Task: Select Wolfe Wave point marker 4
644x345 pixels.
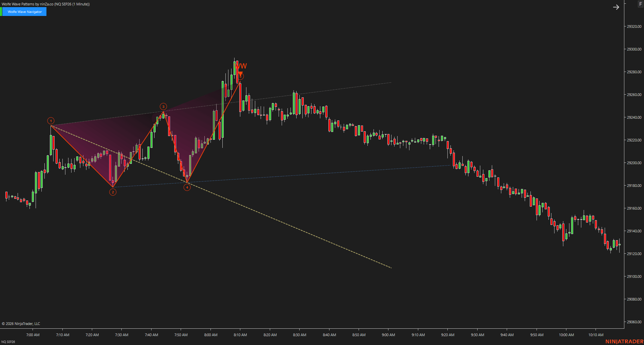Action: (187, 187)
